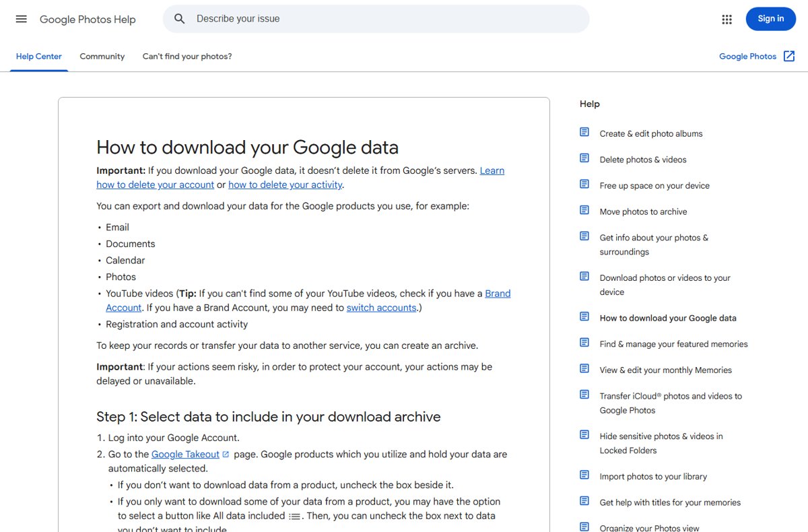Click the sidebar Help heading
The image size is (808, 532).
tap(590, 104)
